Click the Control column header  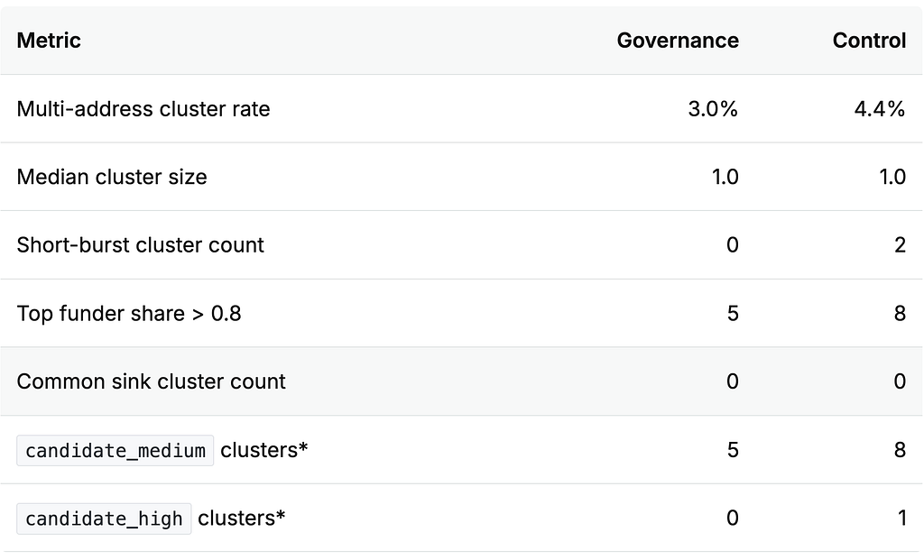(x=869, y=41)
